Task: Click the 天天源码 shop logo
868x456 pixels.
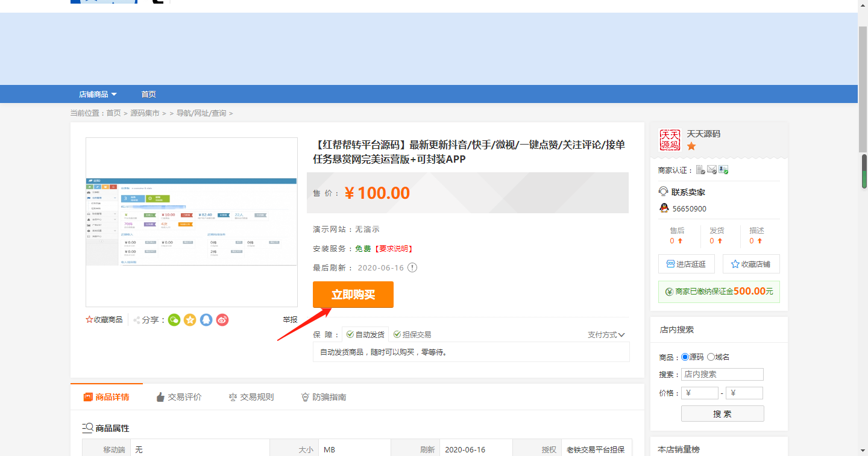Action: [670, 140]
